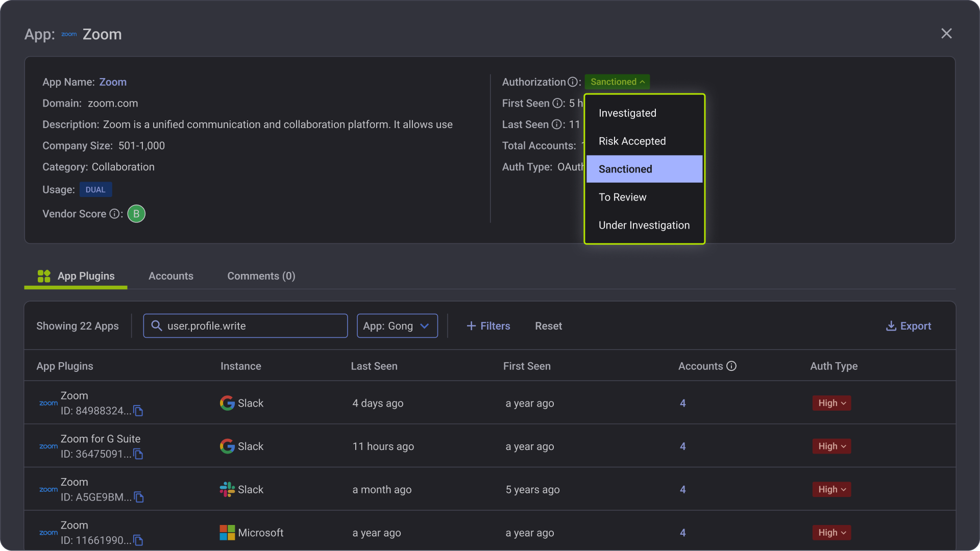Collapse the Sanctioned authorization dropdown
The width and height of the screenshot is (980, 551).
tap(617, 82)
